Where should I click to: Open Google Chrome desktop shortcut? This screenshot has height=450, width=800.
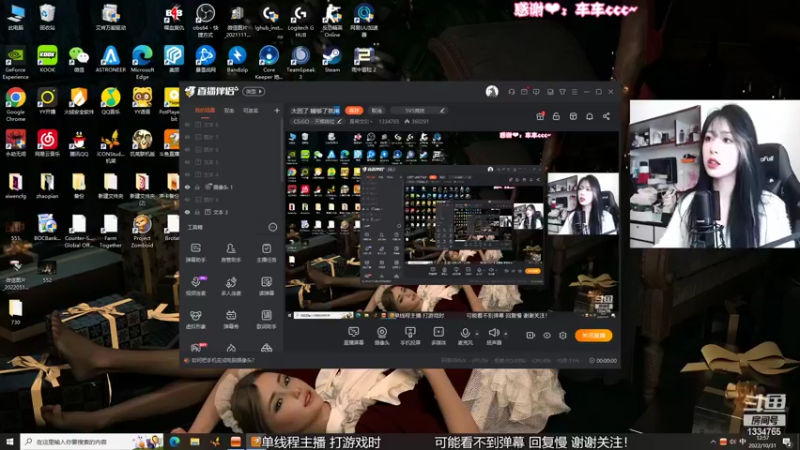tap(16, 104)
